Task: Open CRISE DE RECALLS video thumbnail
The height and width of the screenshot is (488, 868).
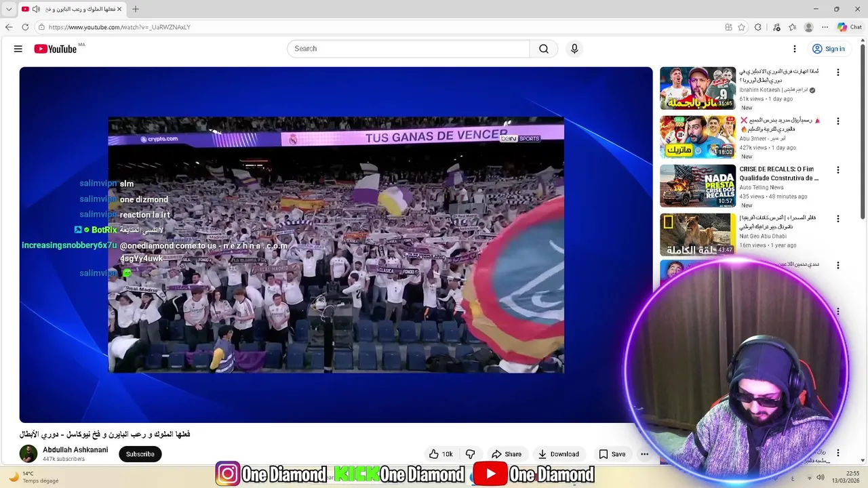Action: 698,186
